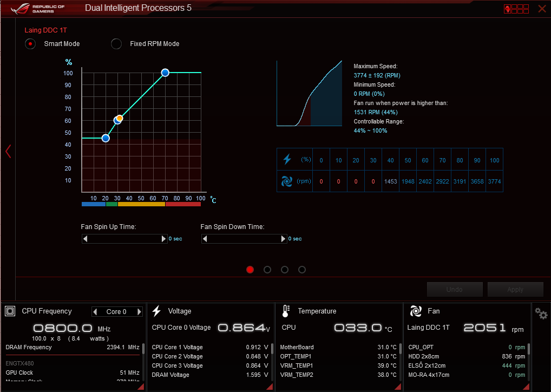The image size is (551, 392).
Task: Click the power percent lightning icon in table
Action: click(x=287, y=159)
